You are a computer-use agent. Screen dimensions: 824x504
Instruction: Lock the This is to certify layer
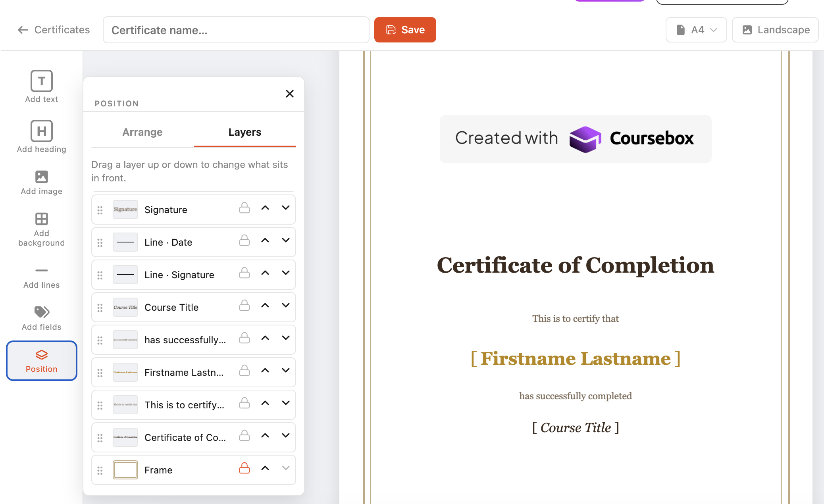tap(245, 403)
